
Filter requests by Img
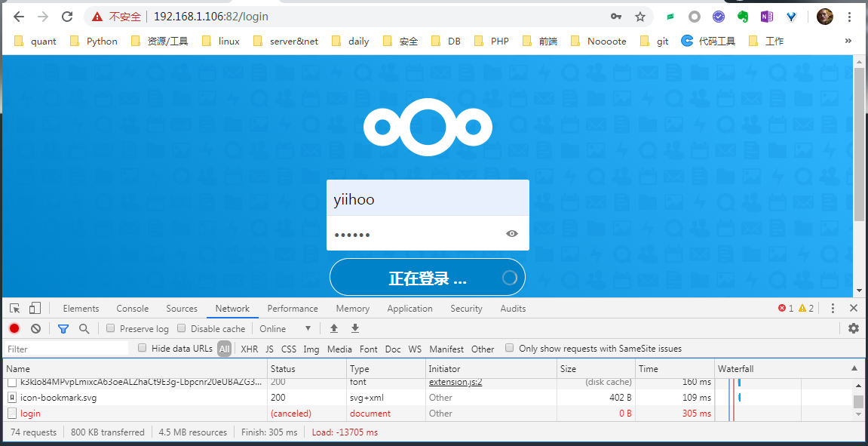(x=311, y=349)
